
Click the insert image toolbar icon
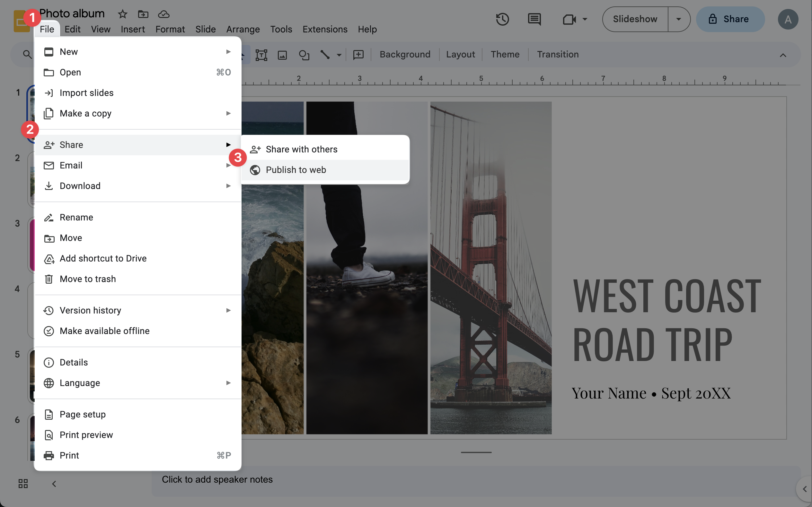(x=282, y=55)
